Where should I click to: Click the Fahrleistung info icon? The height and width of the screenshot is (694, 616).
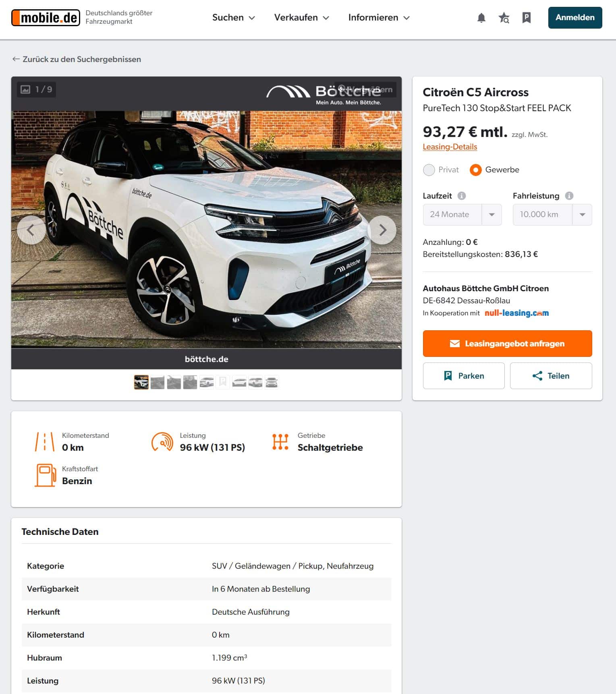pos(569,196)
